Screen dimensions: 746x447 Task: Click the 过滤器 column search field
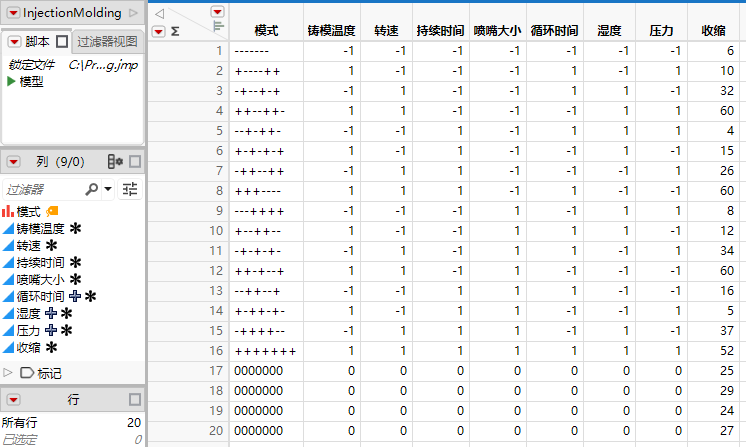pos(43,190)
